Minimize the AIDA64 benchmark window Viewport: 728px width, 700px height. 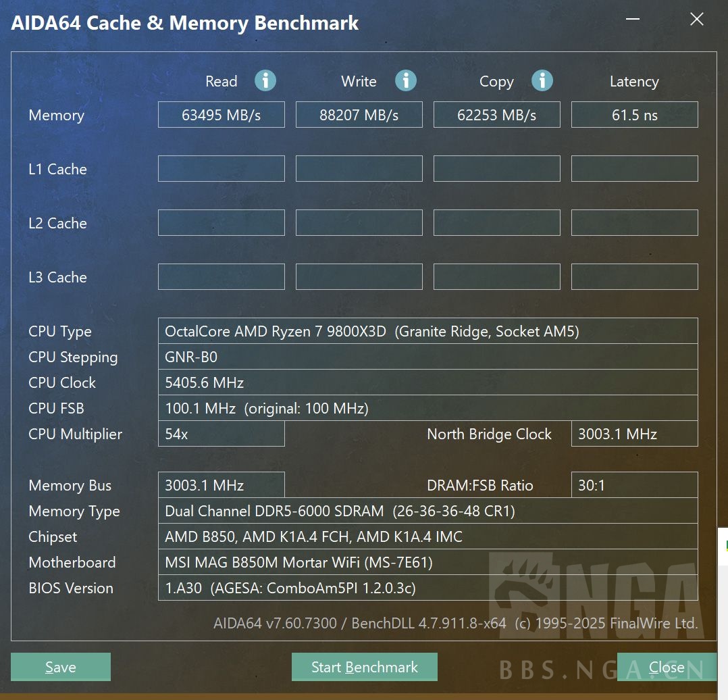click(x=632, y=20)
